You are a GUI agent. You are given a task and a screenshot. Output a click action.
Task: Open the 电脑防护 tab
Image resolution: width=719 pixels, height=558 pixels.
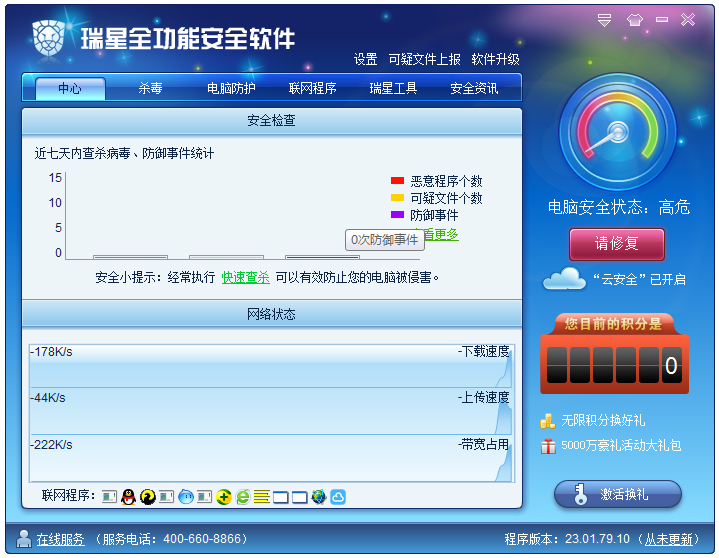point(231,88)
